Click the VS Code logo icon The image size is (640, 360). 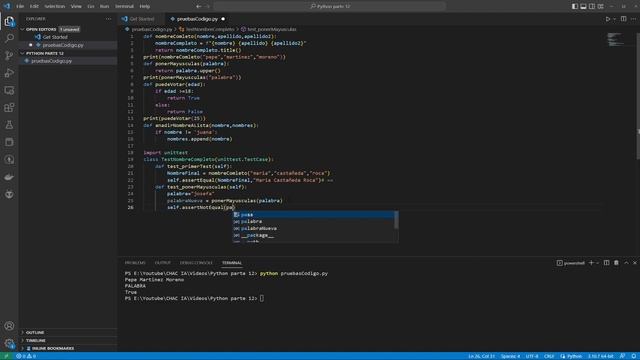click(x=7, y=7)
